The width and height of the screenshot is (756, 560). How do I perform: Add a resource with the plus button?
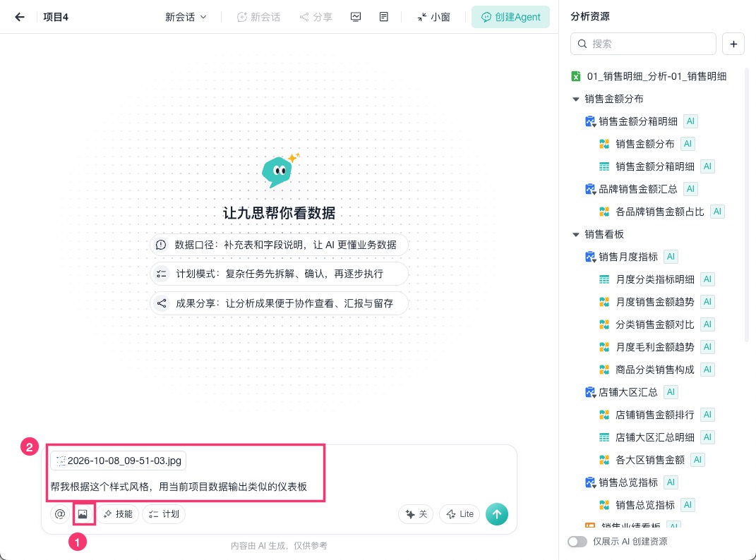733,44
